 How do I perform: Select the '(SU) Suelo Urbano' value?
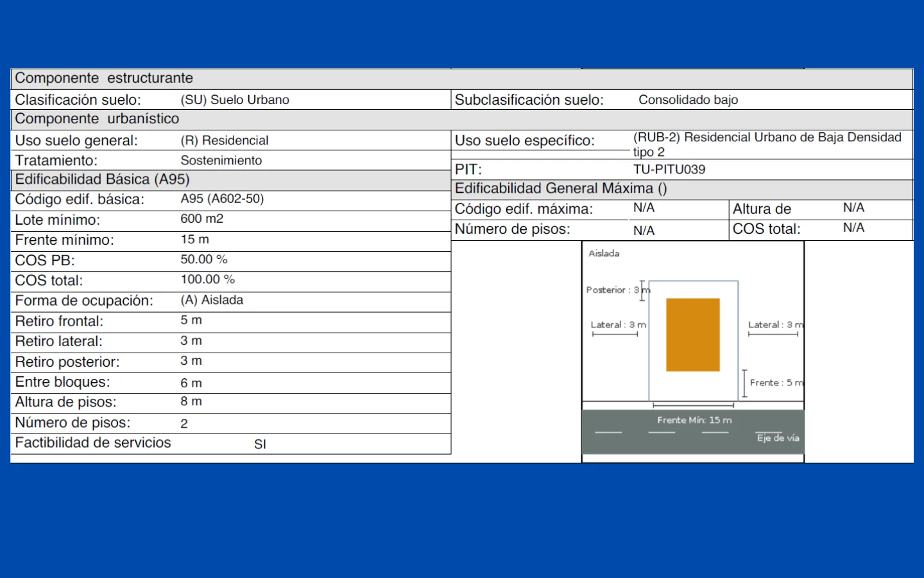[235, 100]
